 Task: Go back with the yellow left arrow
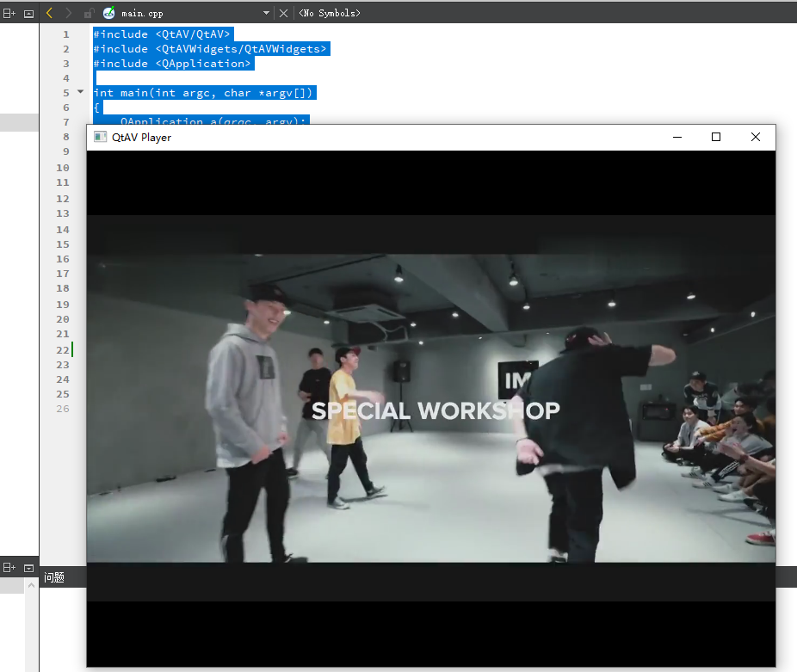coord(49,13)
